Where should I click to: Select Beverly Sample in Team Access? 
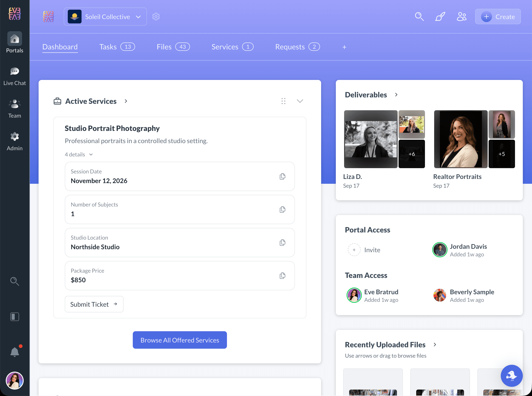click(x=464, y=296)
